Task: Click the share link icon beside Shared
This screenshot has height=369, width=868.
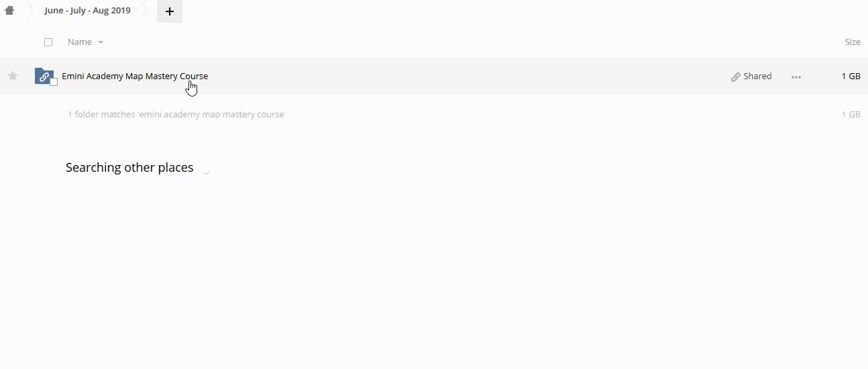Action: point(736,76)
